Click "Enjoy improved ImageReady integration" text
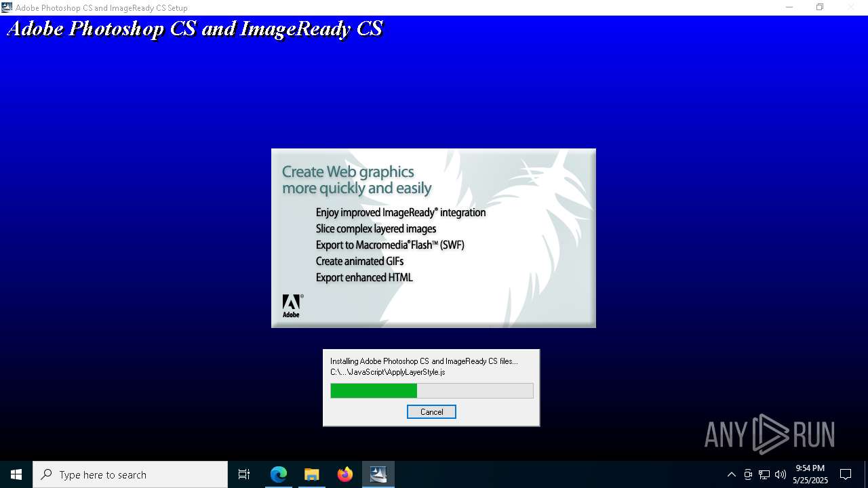 coord(401,212)
